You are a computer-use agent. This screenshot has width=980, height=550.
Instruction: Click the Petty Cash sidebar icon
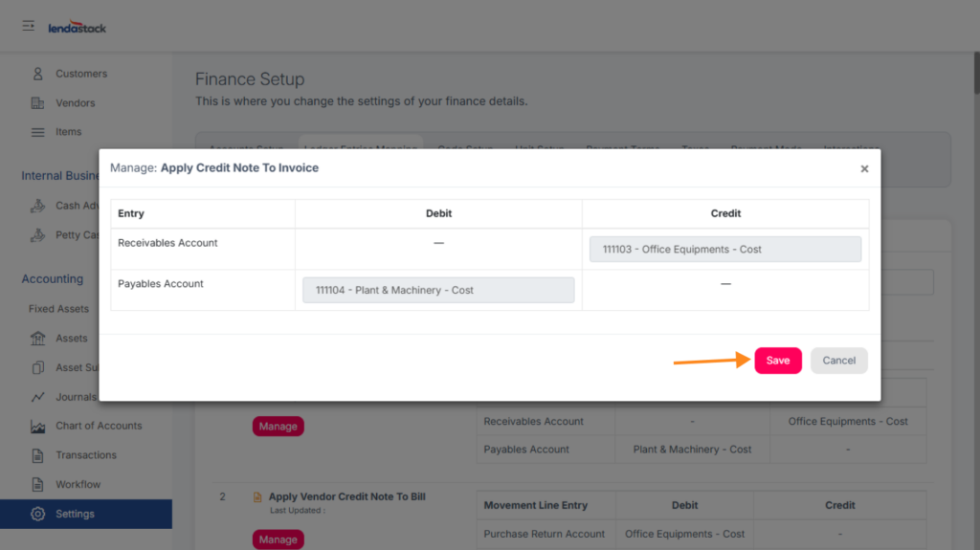[x=38, y=235]
